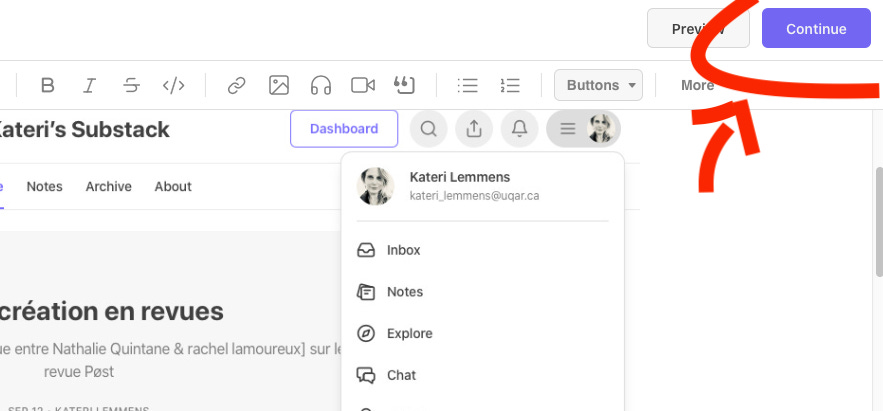This screenshot has height=411, width=883.
Task: Create a bulleted list
Action: 467,86
